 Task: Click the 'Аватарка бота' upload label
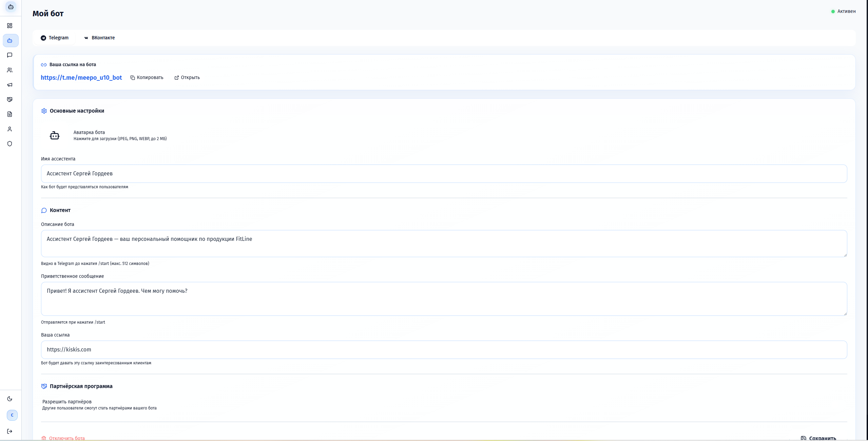click(x=89, y=132)
